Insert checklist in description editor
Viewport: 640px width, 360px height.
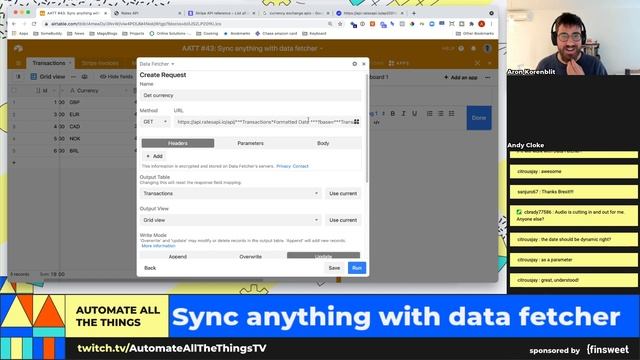pos(451,113)
